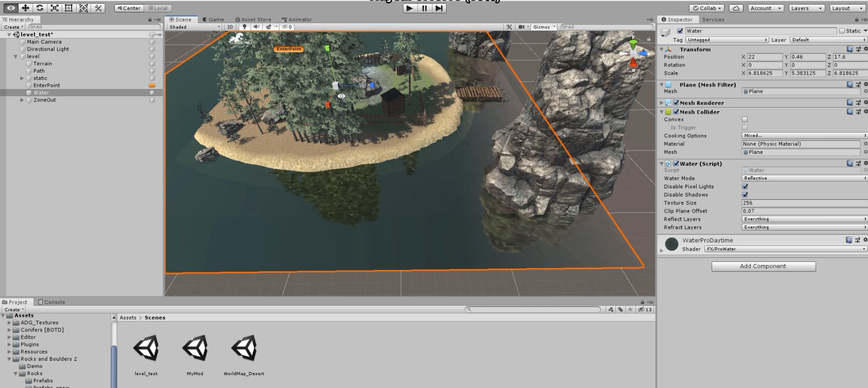
Task: Click WaterProDaytime material preview sphere
Action: click(x=671, y=244)
